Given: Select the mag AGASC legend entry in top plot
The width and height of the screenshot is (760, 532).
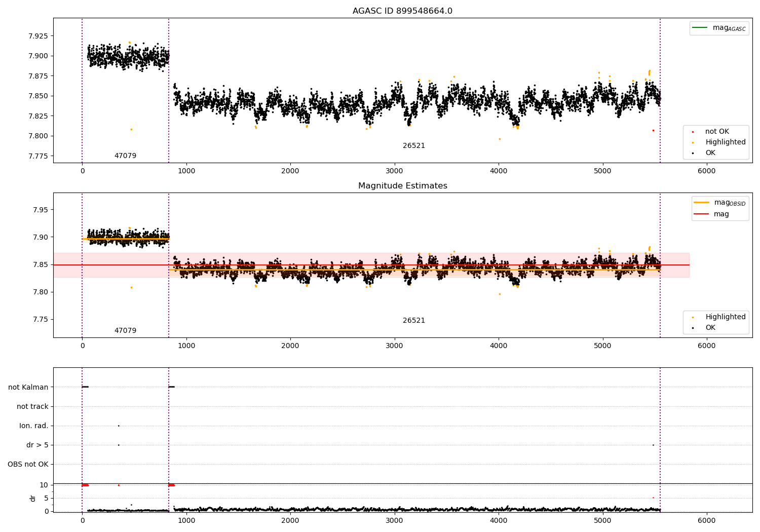Looking at the screenshot, I should (x=719, y=28).
